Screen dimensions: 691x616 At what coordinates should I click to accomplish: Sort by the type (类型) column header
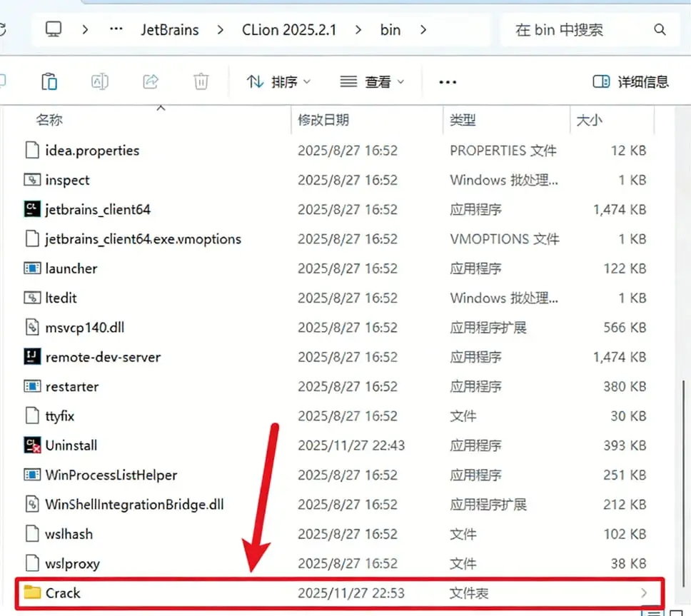tap(463, 120)
